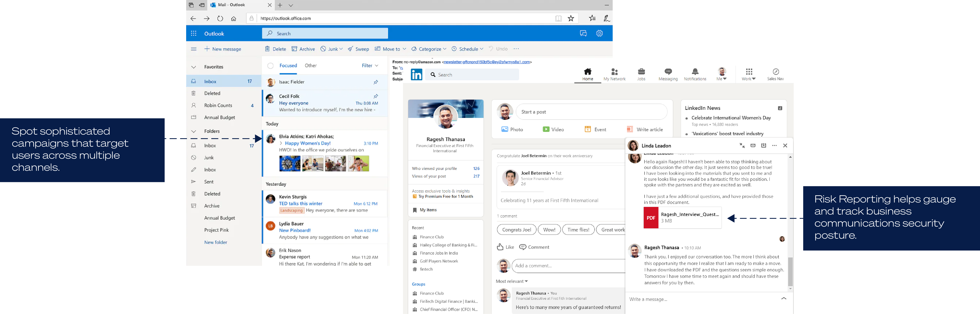Open more actions ellipsis in Outlook toolbar
This screenshot has width=980, height=314.
point(516,49)
